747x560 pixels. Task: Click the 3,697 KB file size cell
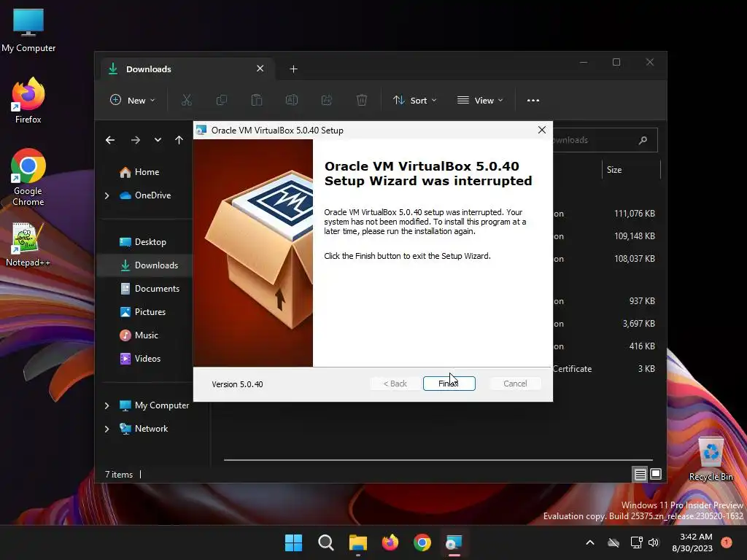tap(638, 323)
